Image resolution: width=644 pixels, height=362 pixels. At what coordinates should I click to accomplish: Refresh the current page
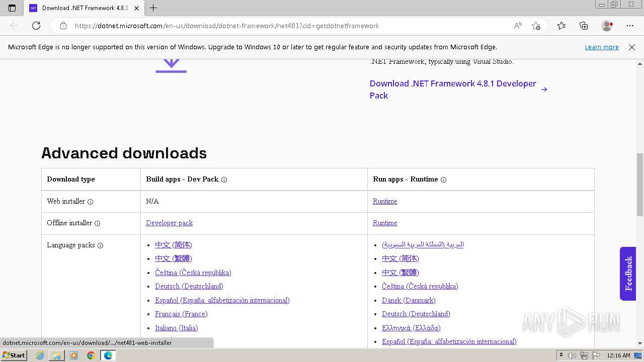coord(36,26)
